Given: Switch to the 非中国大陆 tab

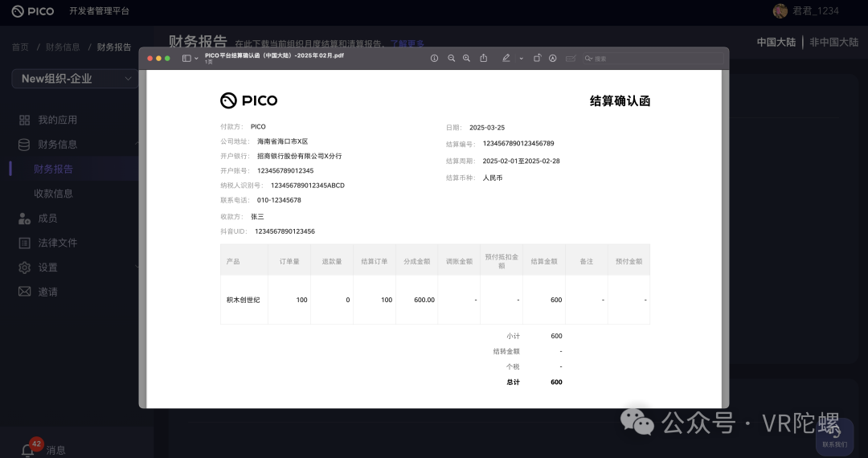Looking at the screenshot, I should [x=833, y=42].
